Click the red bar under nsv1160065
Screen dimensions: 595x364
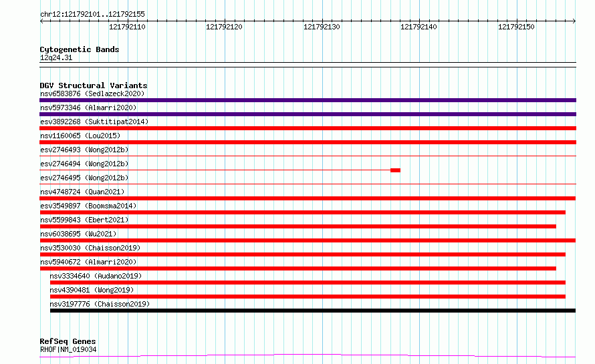tap(308, 142)
